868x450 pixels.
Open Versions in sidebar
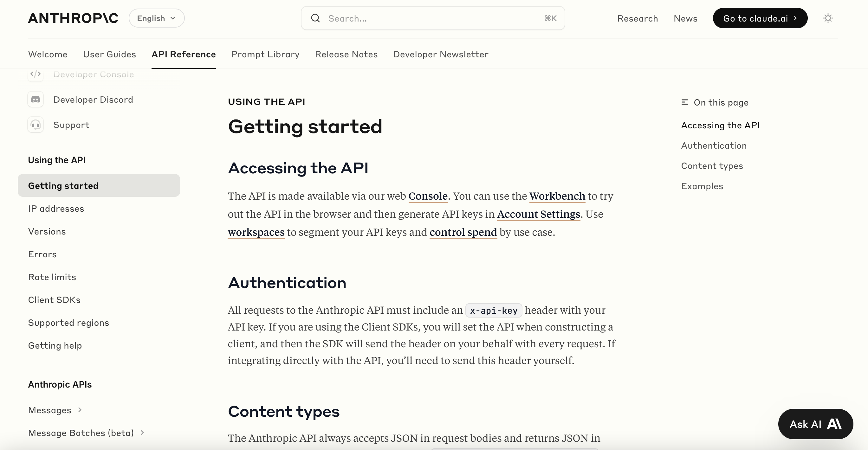pyautogui.click(x=47, y=231)
